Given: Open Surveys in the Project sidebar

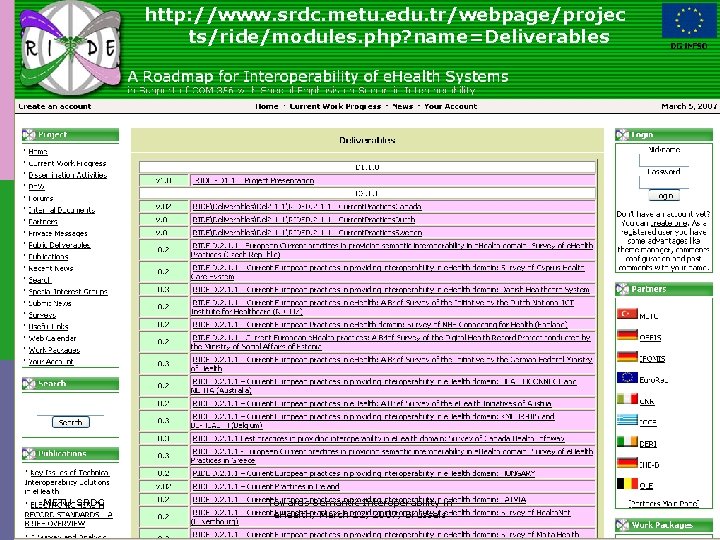Looking at the screenshot, I should pos(42,315).
